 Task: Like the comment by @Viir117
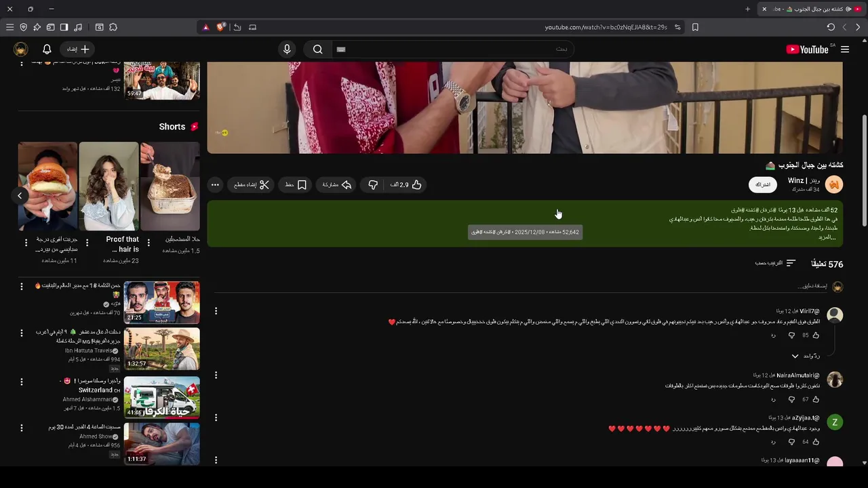pyautogui.click(x=816, y=335)
